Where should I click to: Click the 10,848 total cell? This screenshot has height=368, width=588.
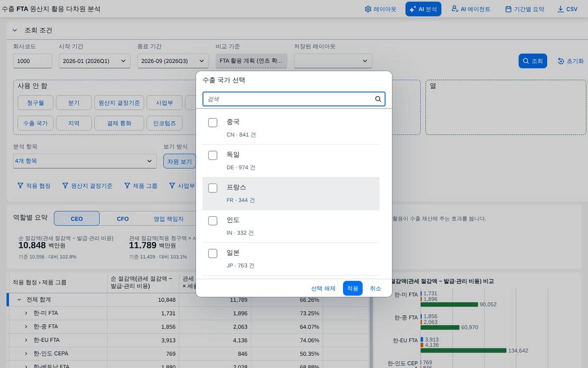click(143, 300)
